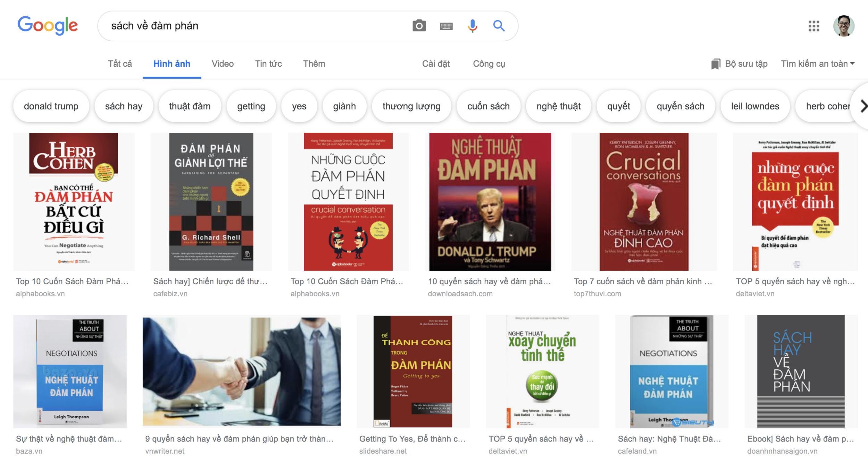Open Crucial Conversations book cover
This screenshot has height=469, width=868.
[644, 201]
